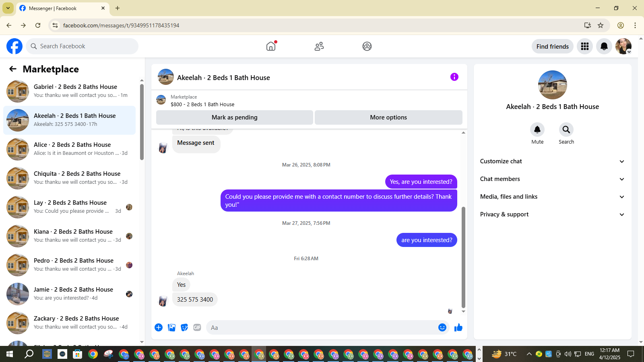Open Akeelah chat header title
This screenshot has width=644, height=362.
223,78
